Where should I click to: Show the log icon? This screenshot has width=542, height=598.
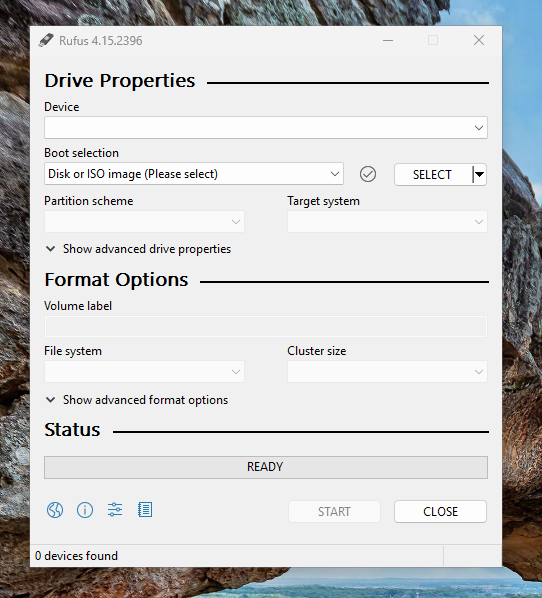[145, 510]
